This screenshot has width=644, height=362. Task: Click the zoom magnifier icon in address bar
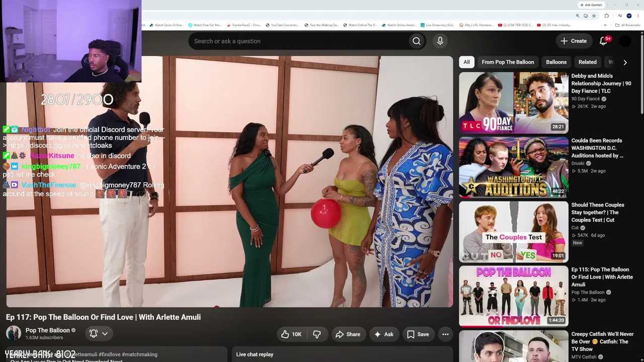click(578, 16)
